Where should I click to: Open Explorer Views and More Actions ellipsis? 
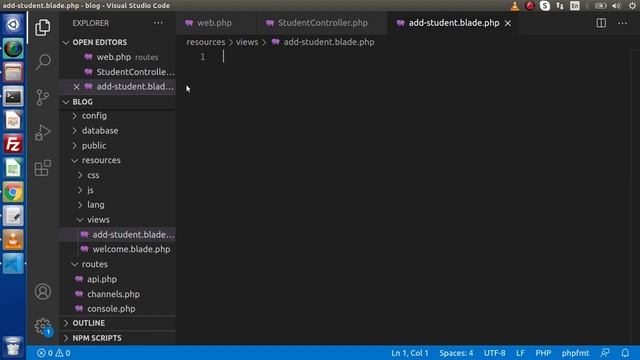click(158, 23)
